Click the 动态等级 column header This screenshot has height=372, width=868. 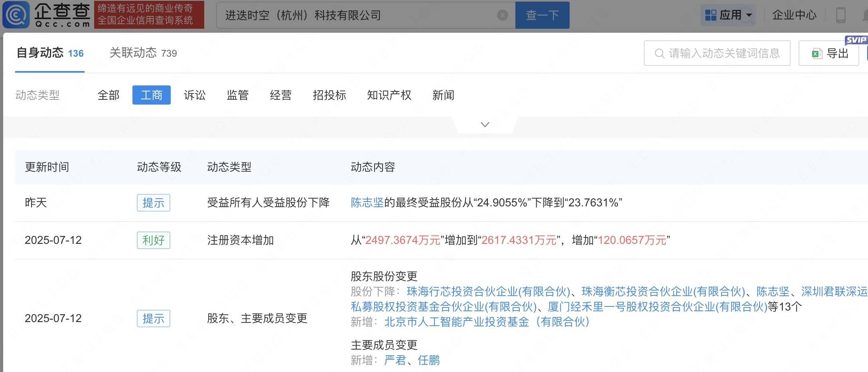[159, 167]
